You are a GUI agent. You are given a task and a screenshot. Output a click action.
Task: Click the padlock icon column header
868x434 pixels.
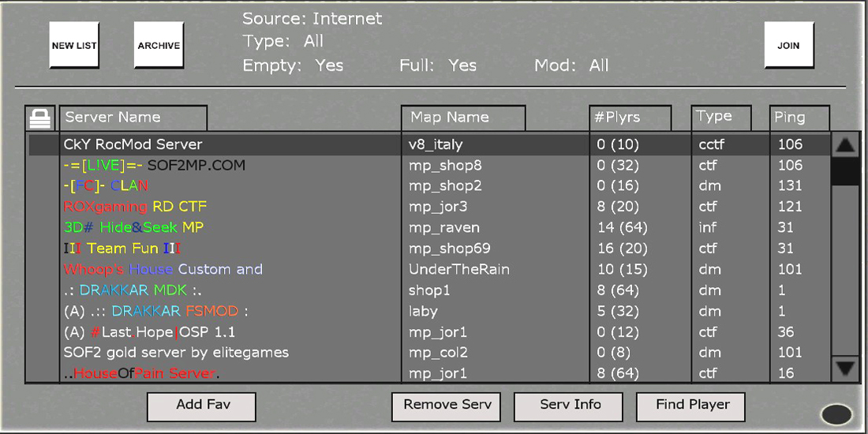tap(40, 118)
